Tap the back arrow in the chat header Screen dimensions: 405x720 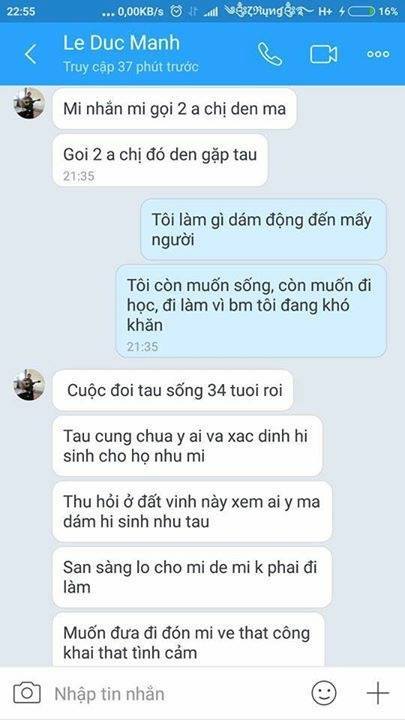[x=31, y=54]
